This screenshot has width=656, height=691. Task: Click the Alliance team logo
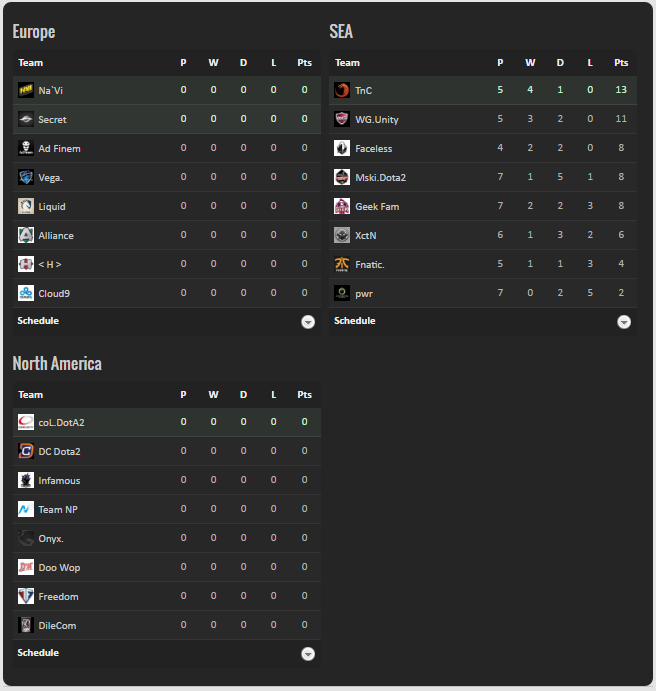pyautogui.click(x=26, y=236)
